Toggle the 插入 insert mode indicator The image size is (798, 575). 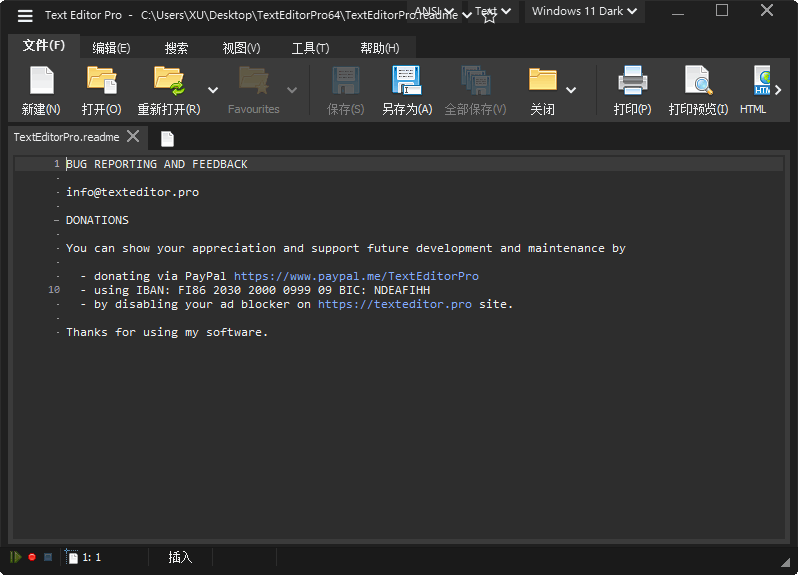[x=180, y=557]
